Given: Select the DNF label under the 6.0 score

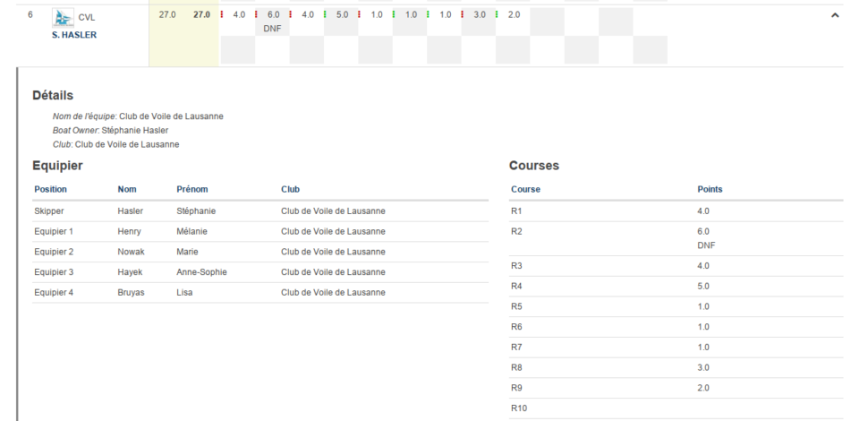Looking at the screenshot, I should click(x=273, y=28).
